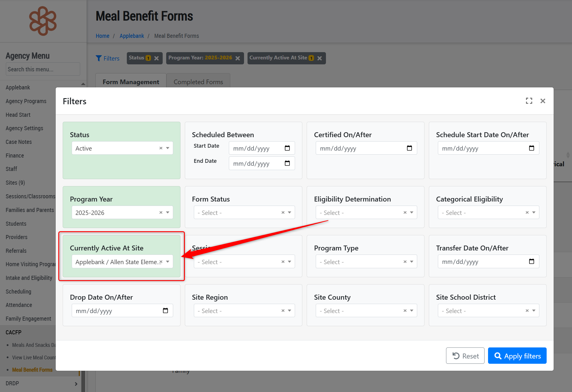Open calendar picker for Scheduled Between Start Date
Image resolution: width=572 pixels, height=392 pixels.
point(287,148)
